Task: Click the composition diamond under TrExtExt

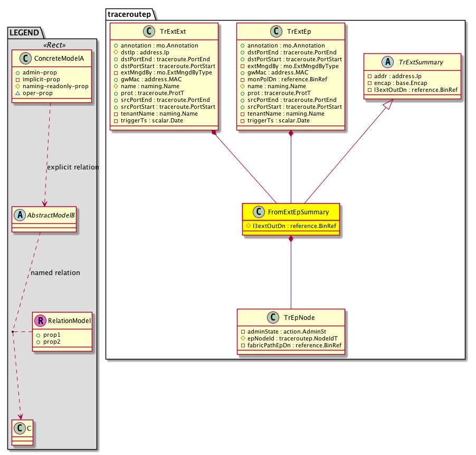Action: tap(214, 133)
